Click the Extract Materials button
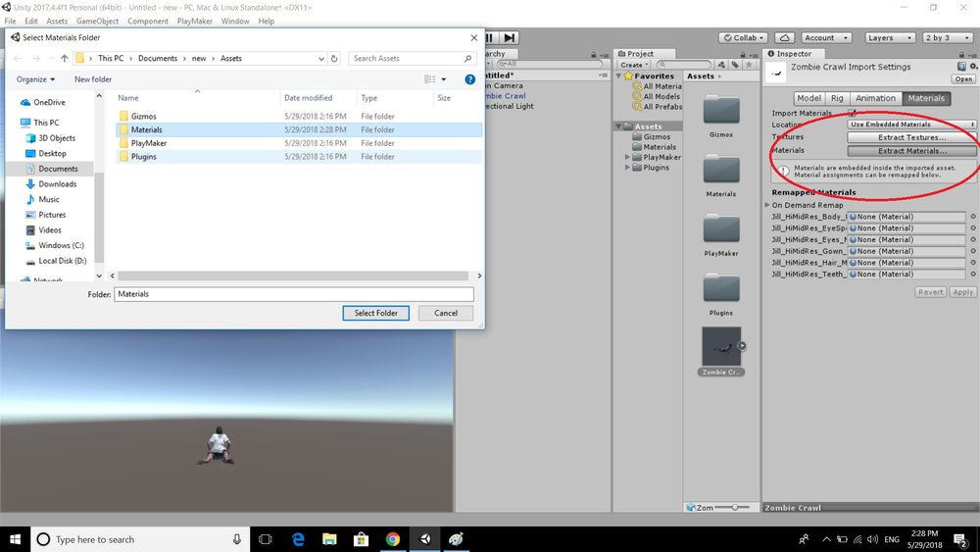The width and height of the screenshot is (980, 552). [x=911, y=151]
